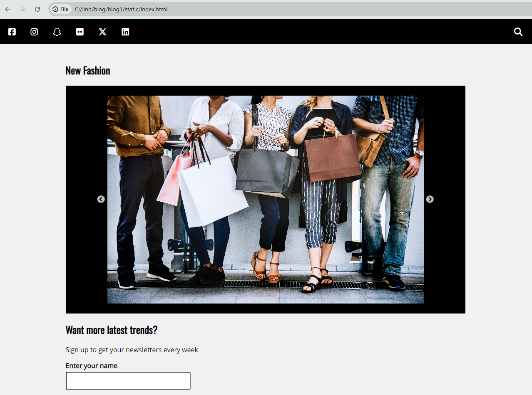Click the address bar URL text
The image size is (532, 395).
pyautogui.click(x=121, y=9)
